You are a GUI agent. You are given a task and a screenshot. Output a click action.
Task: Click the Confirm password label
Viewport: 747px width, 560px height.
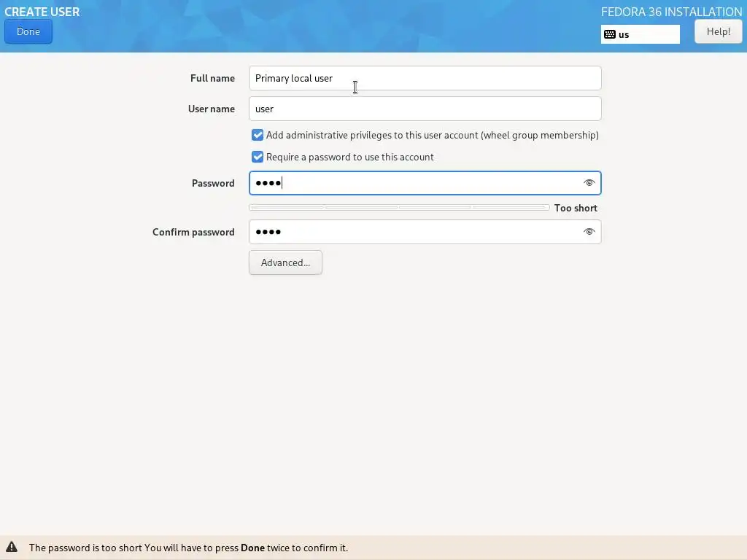[193, 232]
